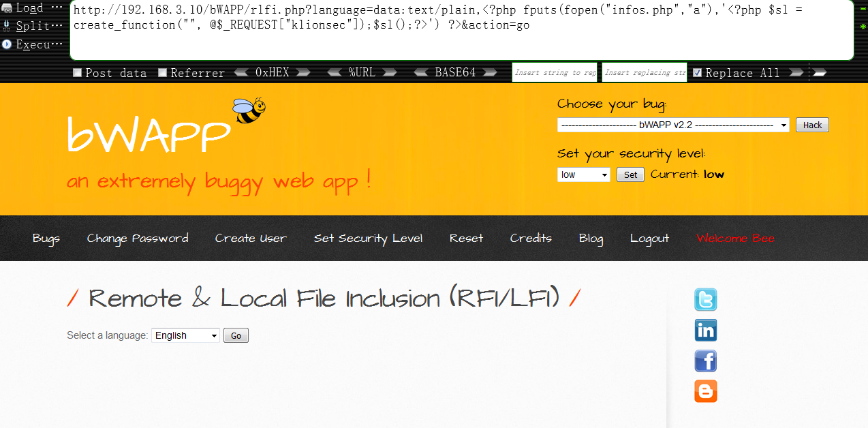Click the Split URL icon in HackBar
The height and width of the screenshot is (428, 868).
tap(7, 26)
